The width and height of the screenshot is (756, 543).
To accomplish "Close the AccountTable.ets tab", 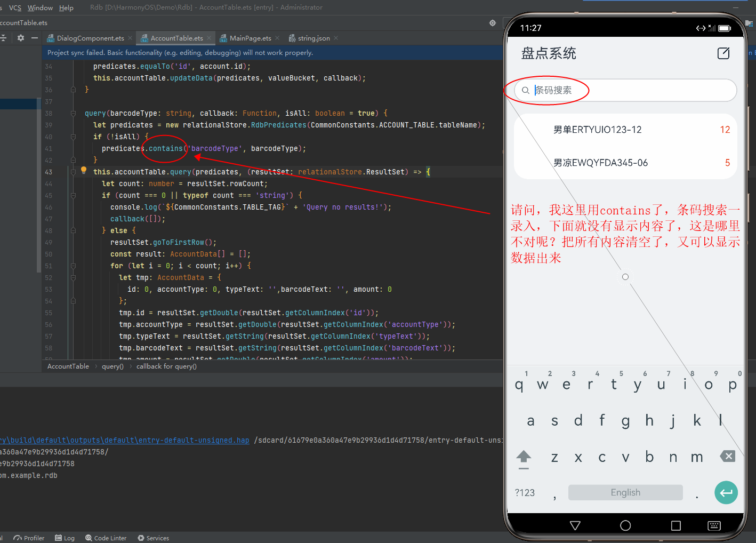I will click(x=209, y=38).
